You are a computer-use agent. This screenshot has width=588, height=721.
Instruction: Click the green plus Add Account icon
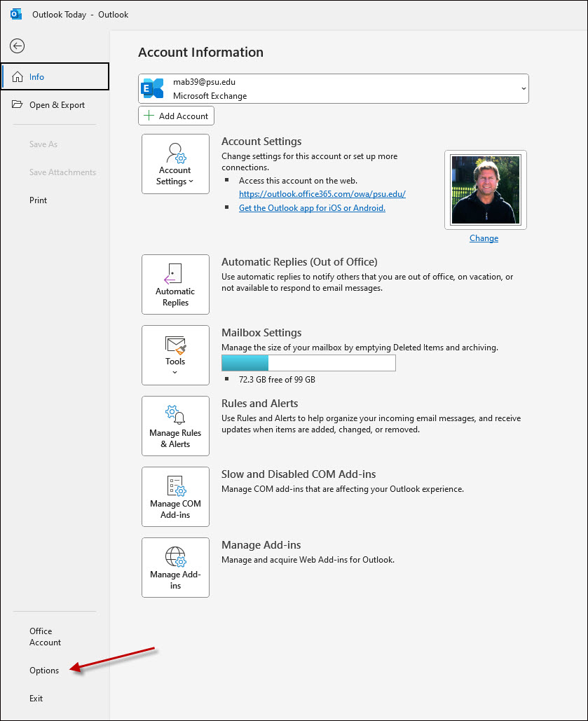coord(149,116)
